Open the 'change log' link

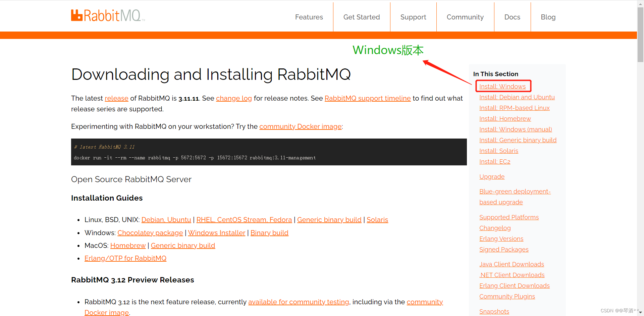point(234,98)
